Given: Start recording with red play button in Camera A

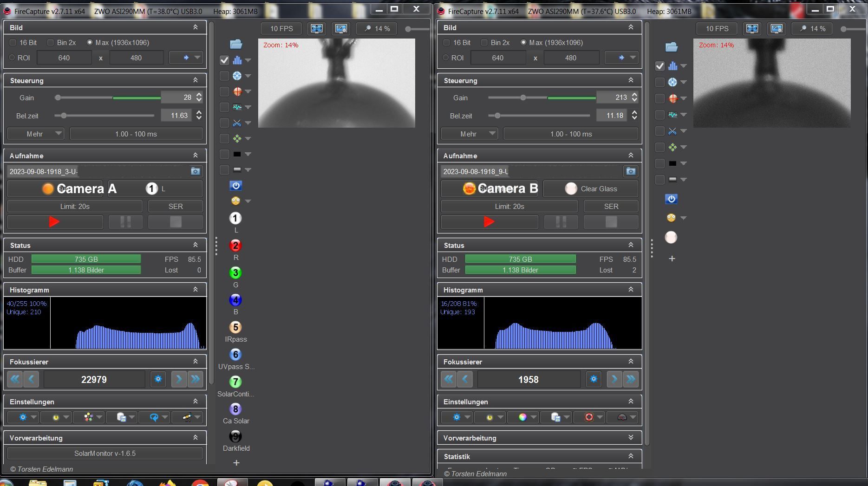Looking at the screenshot, I should click(55, 222).
